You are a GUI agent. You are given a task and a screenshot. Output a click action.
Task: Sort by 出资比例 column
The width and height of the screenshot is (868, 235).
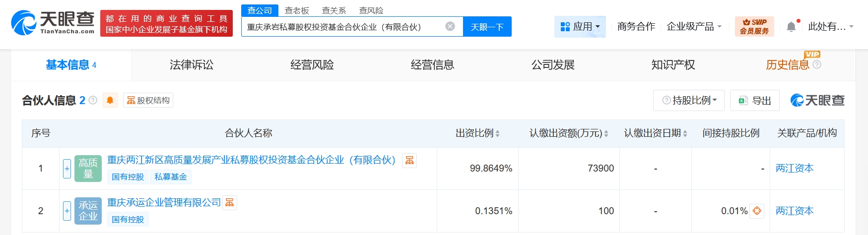(477, 133)
